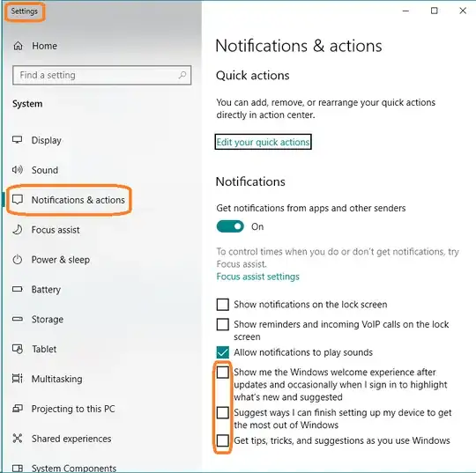Click the Shared experiences icon
Image resolution: width=476 pixels, height=473 pixels.
click(18, 439)
